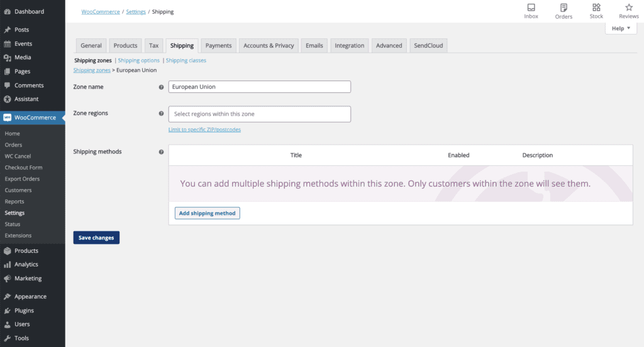
Task: Click the Posts pin icon
Action: [x=8, y=30]
